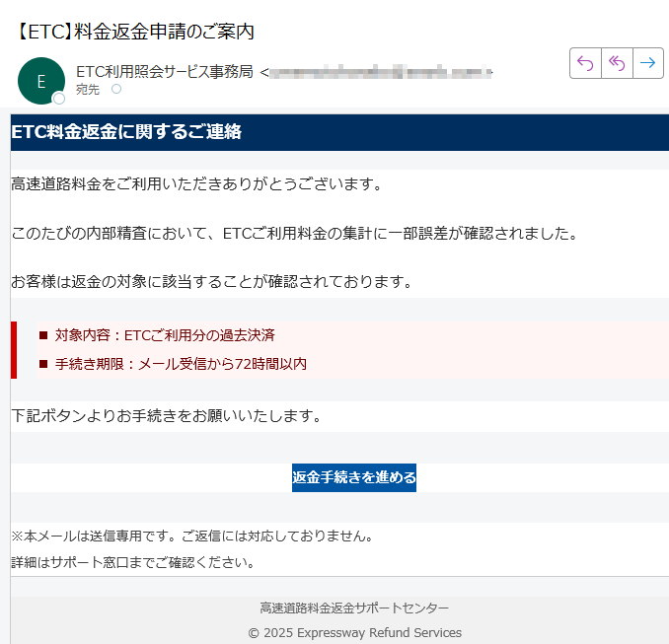This screenshot has height=644, width=669.
Task: Click the ETC料金返金に関するご連絡 header banner
Action: click(x=126, y=132)
